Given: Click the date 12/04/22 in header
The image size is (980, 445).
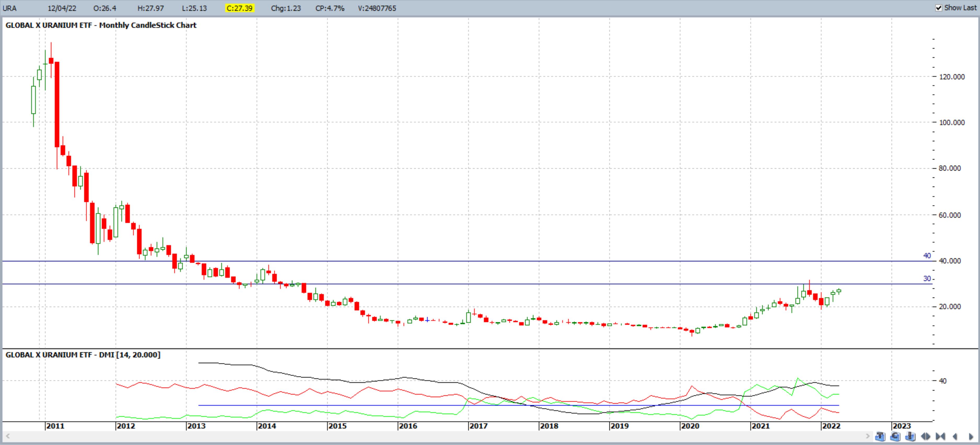Looking at the screenshot, I should click(x=62, y=8).
